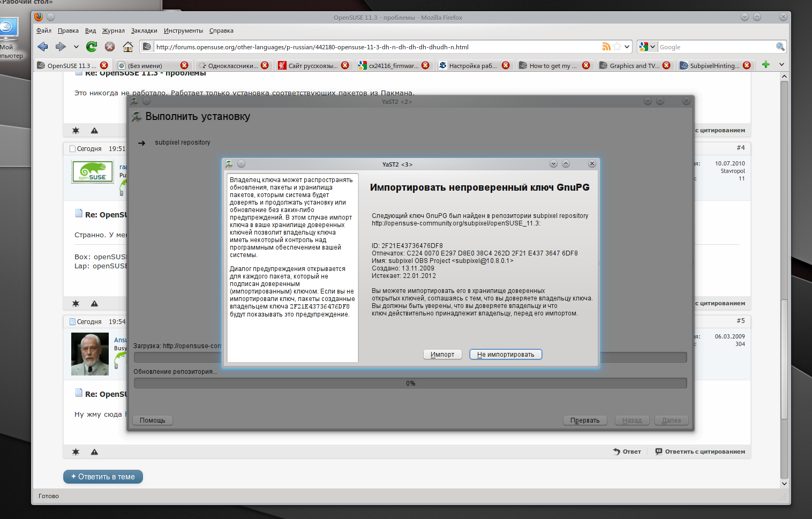The height and width of the screenshot is (519, 812).
Task: Click openSUSE avatar thumbnail
Action: tap(93, 171)
